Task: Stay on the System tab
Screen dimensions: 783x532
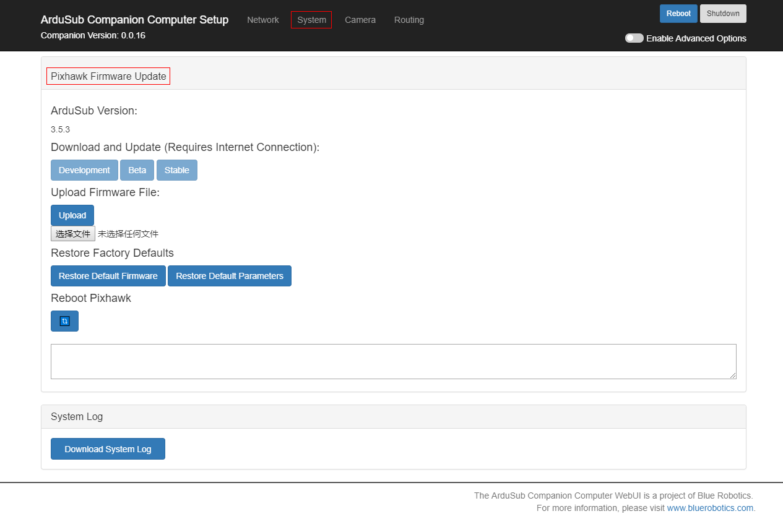Action: point(311,19)
